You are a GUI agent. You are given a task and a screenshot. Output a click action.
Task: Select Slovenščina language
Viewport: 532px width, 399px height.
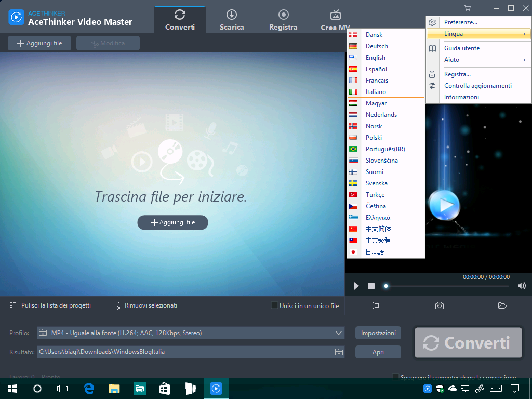(386, 161)
